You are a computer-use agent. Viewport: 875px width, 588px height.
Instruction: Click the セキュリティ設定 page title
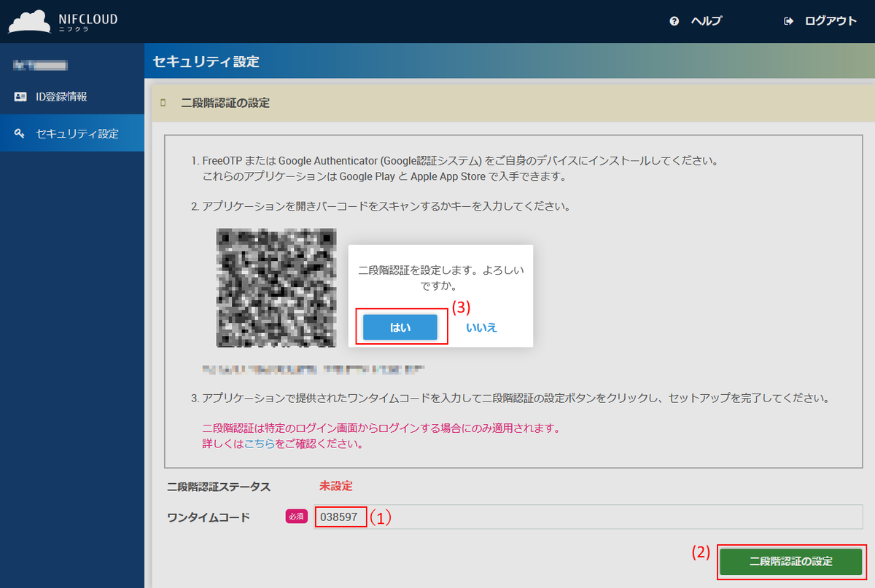(x=206, y=62)
